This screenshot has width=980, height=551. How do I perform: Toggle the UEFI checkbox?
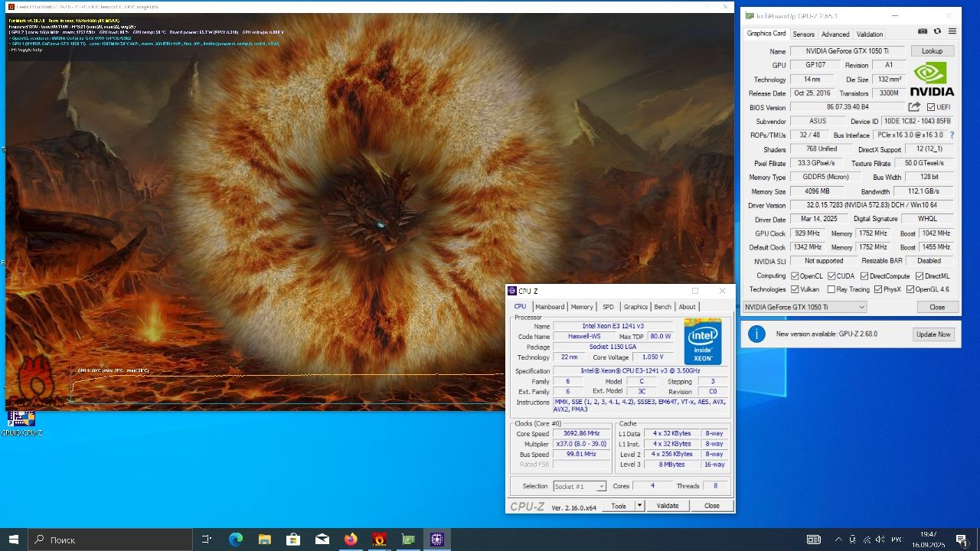[931, 107]
